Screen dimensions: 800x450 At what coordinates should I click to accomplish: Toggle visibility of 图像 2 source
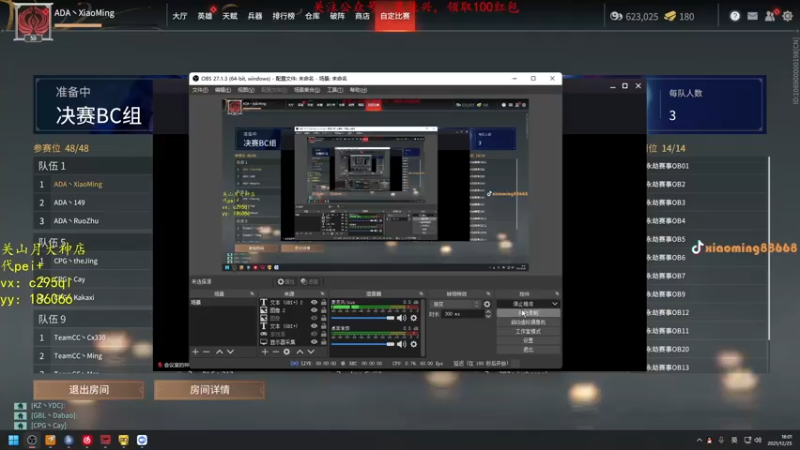tap(314, 310)
